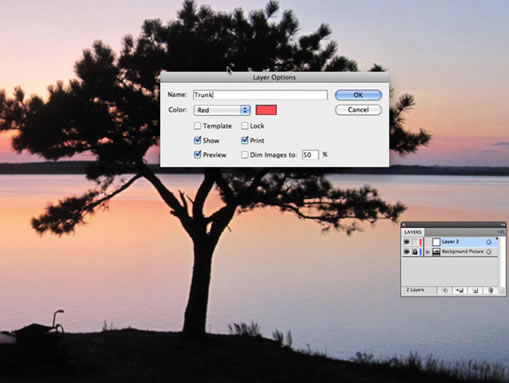This screenshot has width=509, height=383.
Task: Open the Color dropdown showing Red
Action: pyautogui.click(x=222, y=110)
